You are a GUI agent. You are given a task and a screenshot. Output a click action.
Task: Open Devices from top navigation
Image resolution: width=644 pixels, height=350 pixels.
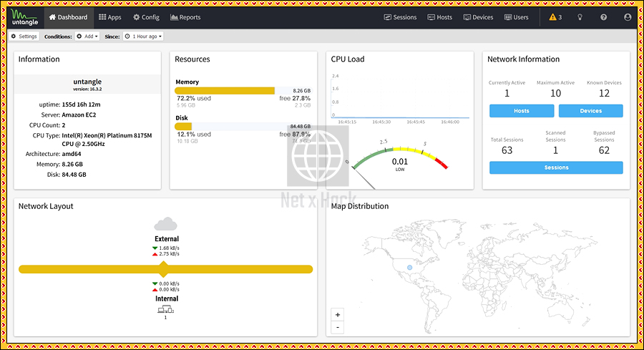click(478, 17)
